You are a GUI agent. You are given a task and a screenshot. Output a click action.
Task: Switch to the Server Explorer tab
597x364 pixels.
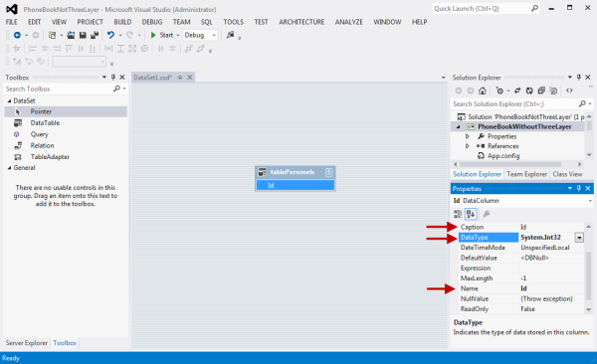pos(27,343)
